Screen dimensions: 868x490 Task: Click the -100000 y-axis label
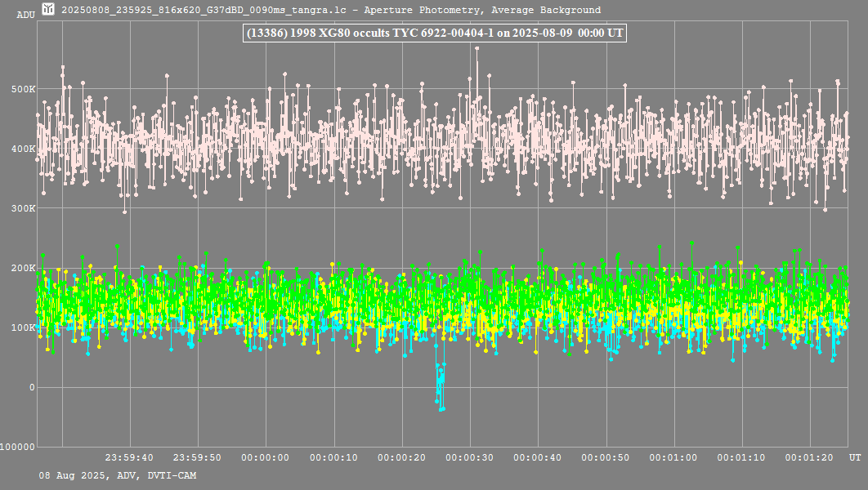18,447
